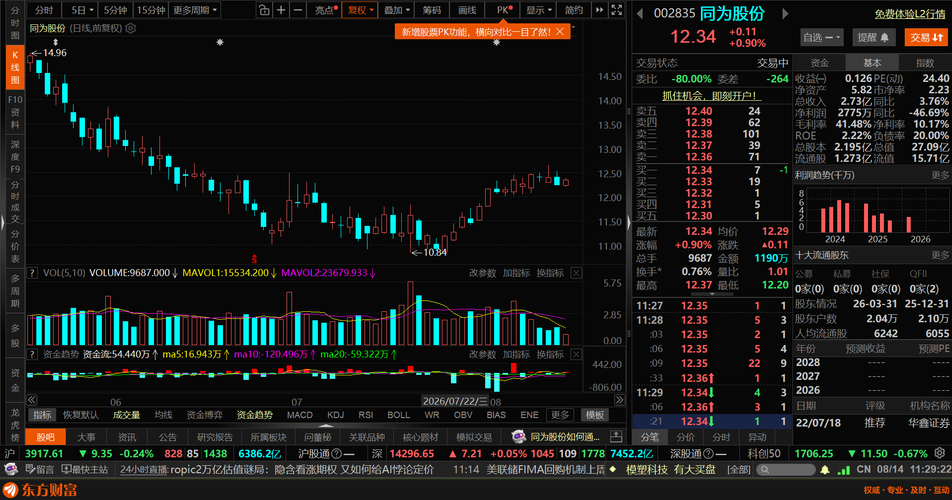Screen dimensions: 952x500
Task: Toggle 简约 simplified view
Action: 574,10
